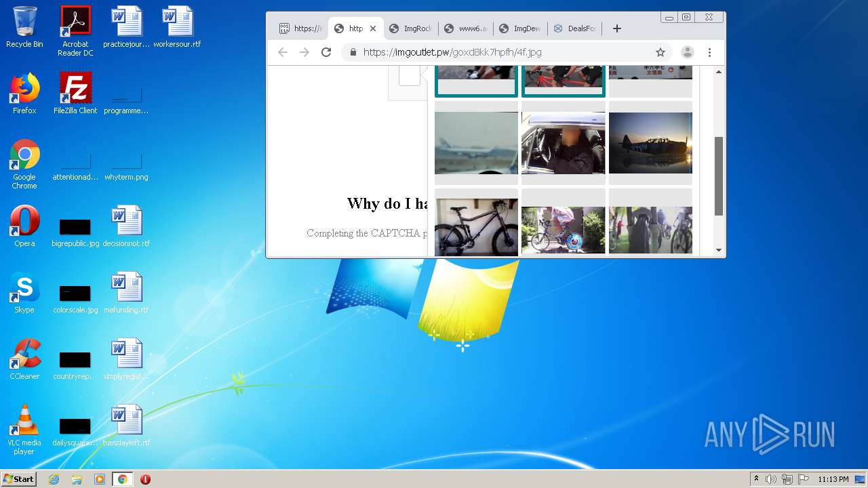Screen dimensions: 868x488
Task: Deselect the highlighted red bicycle image
Action: [x=563, y=81]
